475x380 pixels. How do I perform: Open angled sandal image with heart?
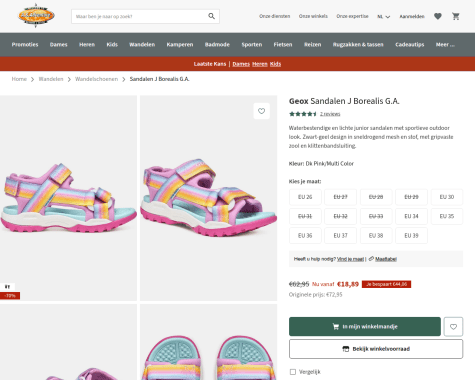[x=208, y=198]
